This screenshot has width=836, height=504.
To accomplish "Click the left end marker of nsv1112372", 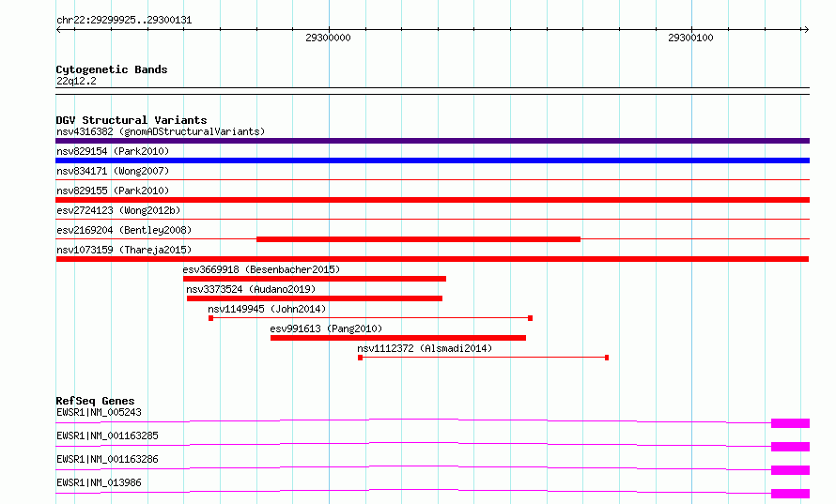I will coord(361,358).
